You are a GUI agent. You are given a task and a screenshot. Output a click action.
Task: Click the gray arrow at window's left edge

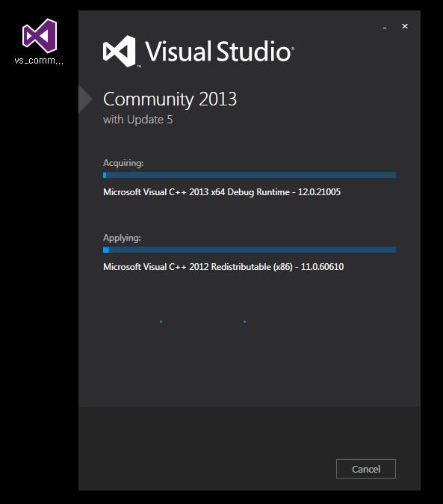pos(85,99)
